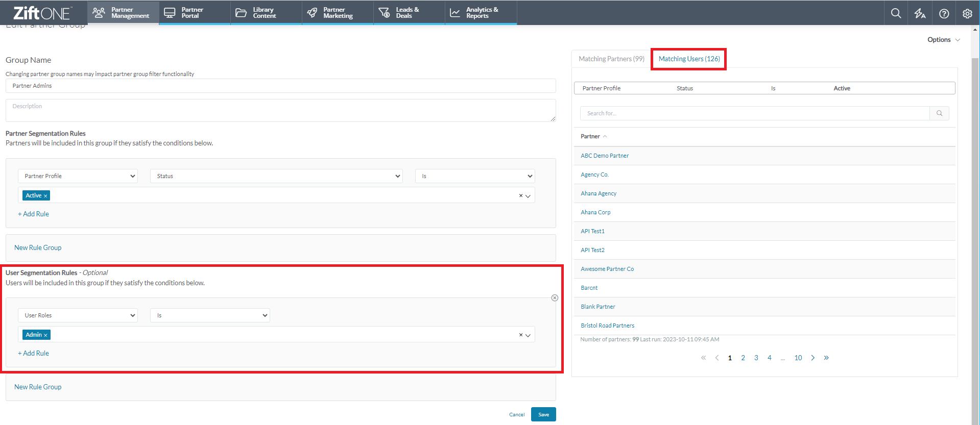Image resolution: width=980 pixels, height=425 pixels.
Task: Open Analytics & Reports menu
Action: 481,13
